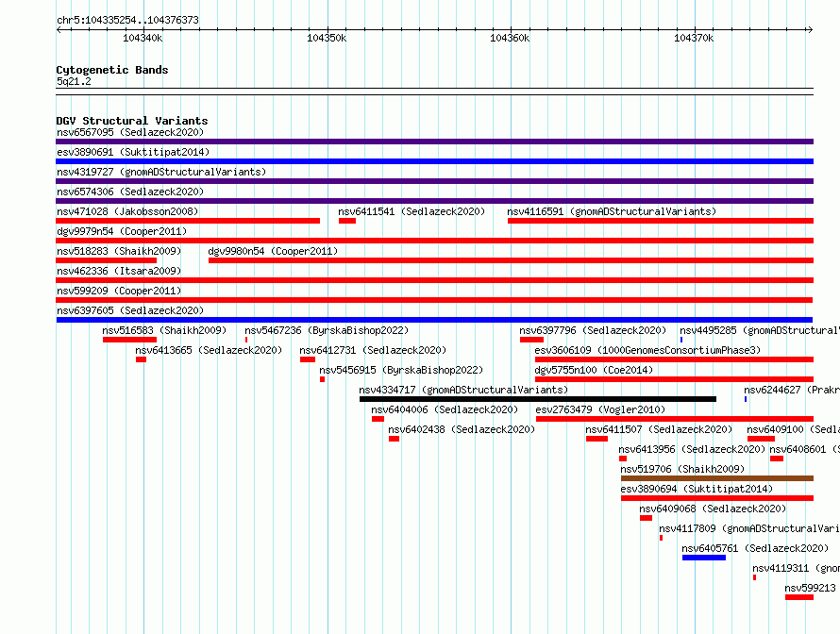This screenshot has height=634, width=840.
Task: Open nsv519706 (Shaikh2009) variant label
Action: [x=683, y=469]
